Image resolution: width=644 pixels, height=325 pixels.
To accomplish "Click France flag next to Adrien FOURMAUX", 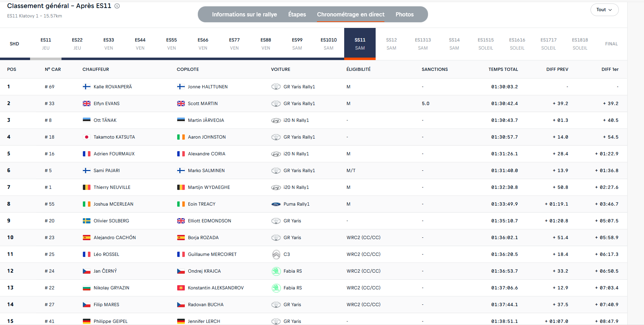I will click(x=87, y=154).
